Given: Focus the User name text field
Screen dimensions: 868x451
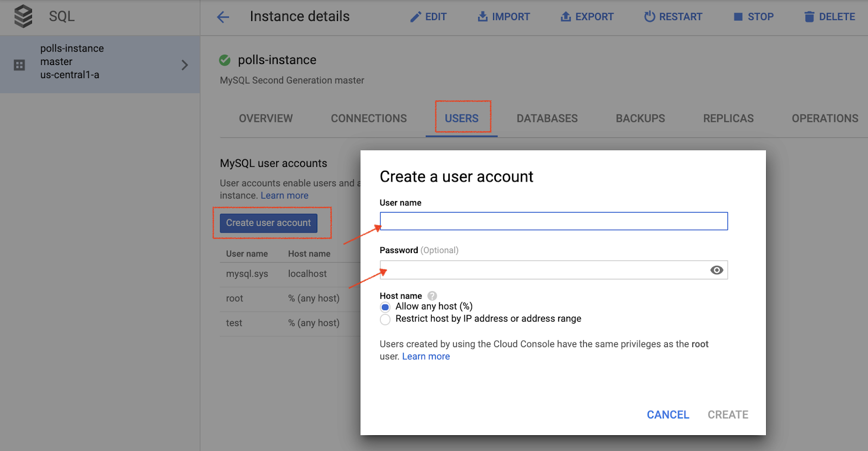Looking at the screenshot, I should click(553, 221).
